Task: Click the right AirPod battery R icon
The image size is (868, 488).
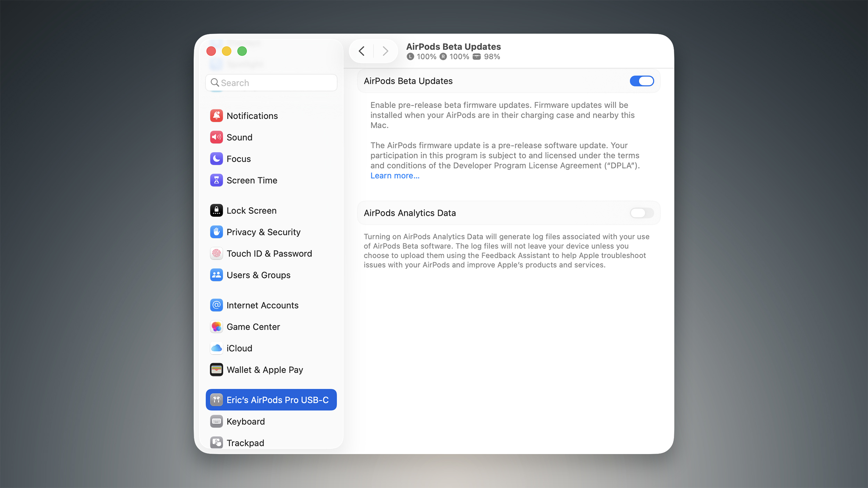Action: pyautogui.click(x=443, y=57)
